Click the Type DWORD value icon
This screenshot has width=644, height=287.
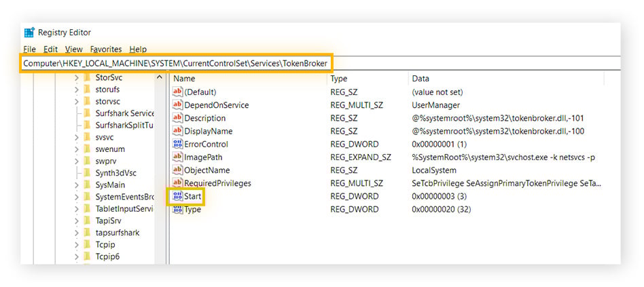click(x=177, y=210)
